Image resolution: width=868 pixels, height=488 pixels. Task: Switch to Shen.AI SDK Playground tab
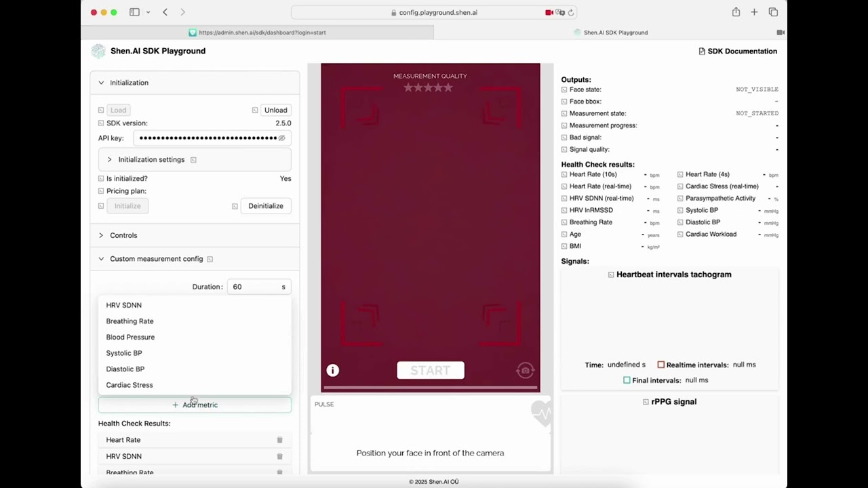pyautogui.click(x=610, y=33)
